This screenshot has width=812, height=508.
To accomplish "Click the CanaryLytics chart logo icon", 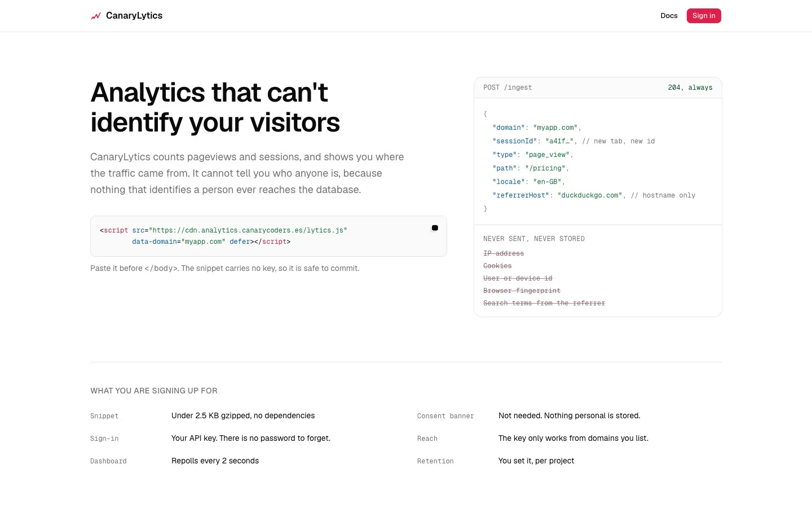I will [96, 16].
